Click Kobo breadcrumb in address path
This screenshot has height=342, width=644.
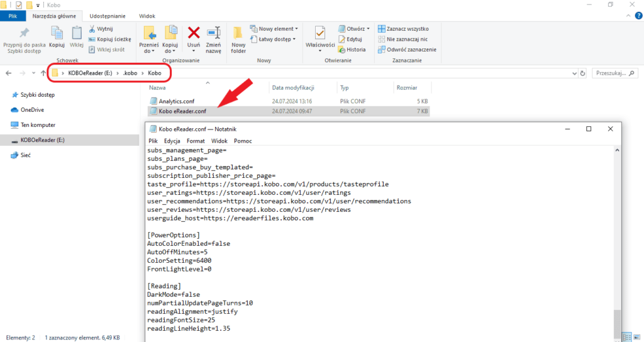pyautogui.click(x=155, y=73)
